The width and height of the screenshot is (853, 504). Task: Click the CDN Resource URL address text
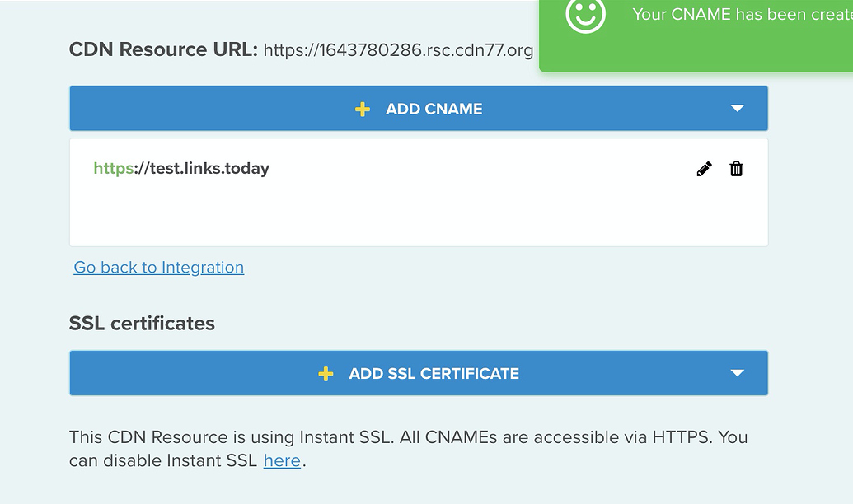[x=398, y=50]
